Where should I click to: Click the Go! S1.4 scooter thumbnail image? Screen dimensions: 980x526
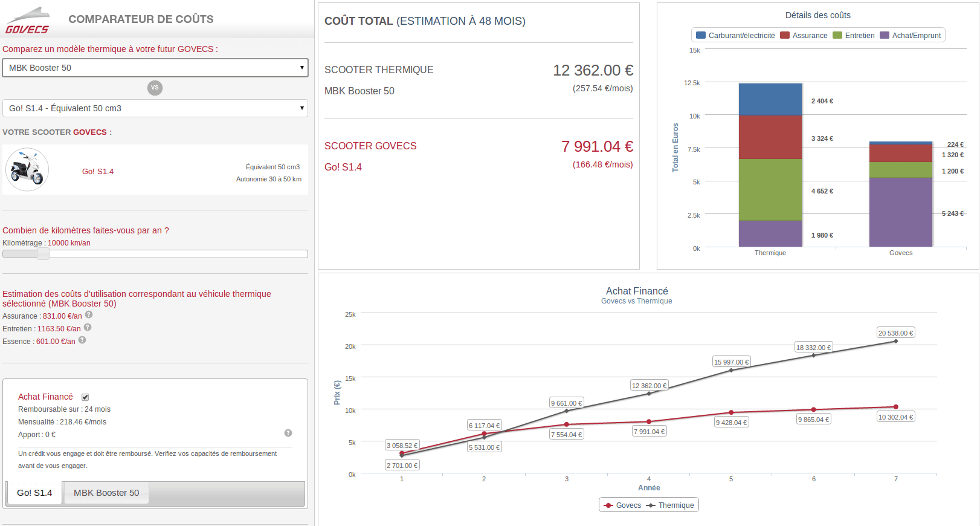click(x=27, y=170)
